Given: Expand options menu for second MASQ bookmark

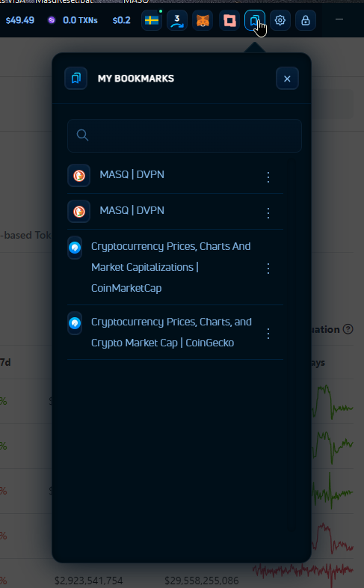Looking at the screenshot, I should [268, 213].
